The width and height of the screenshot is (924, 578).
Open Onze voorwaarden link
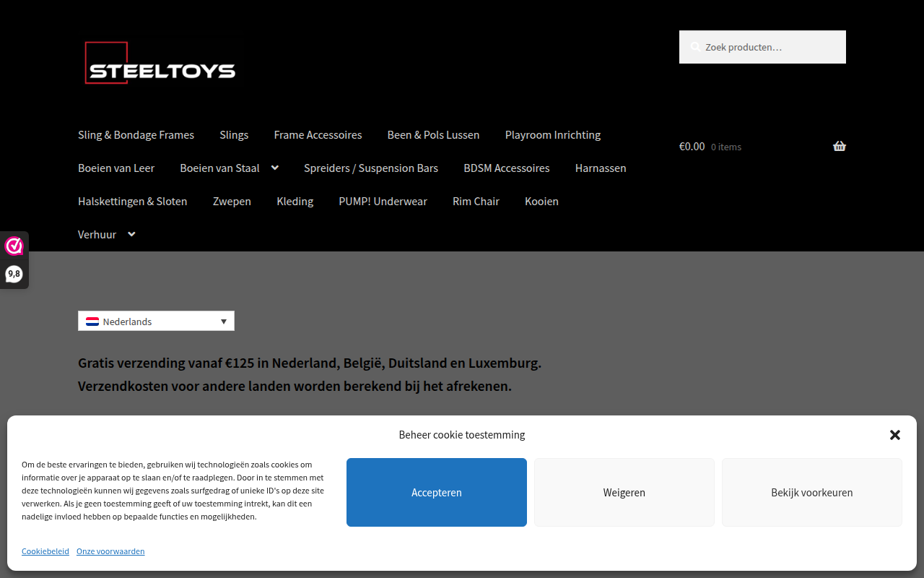[110, 551]
